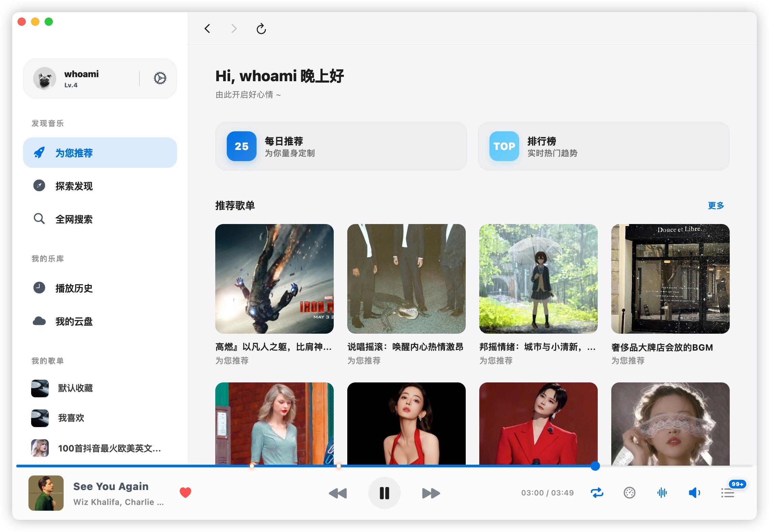The image size is (769, 532).
Task: Open 每日推荐 daily recommendations with 25 badge
Action: [x=340, y=147]
